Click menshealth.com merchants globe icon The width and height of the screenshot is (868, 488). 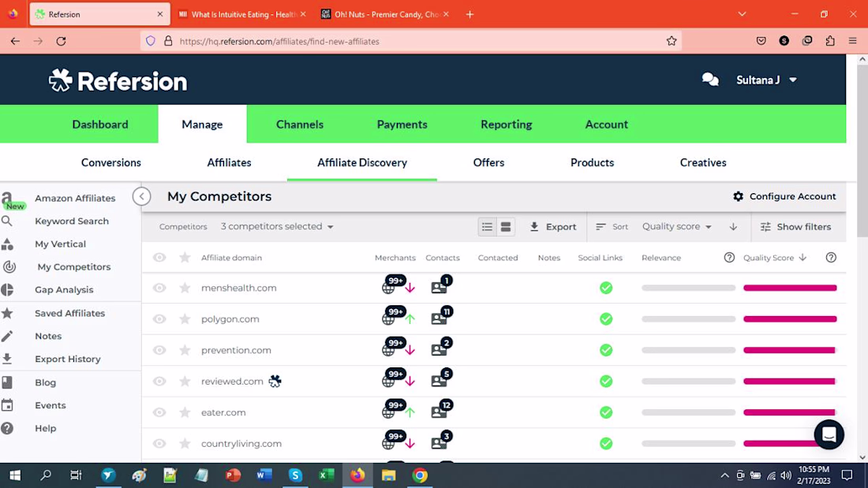pos(388,289)
